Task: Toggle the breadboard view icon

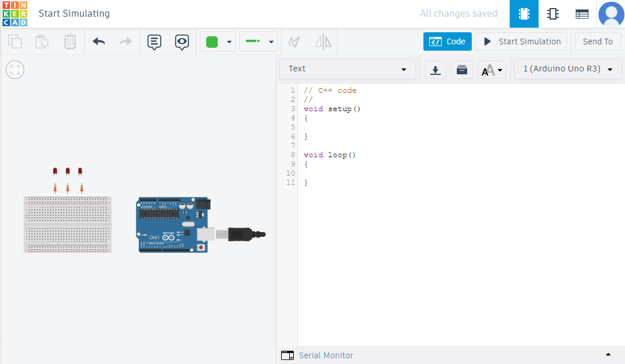Action: coord(524,13)
